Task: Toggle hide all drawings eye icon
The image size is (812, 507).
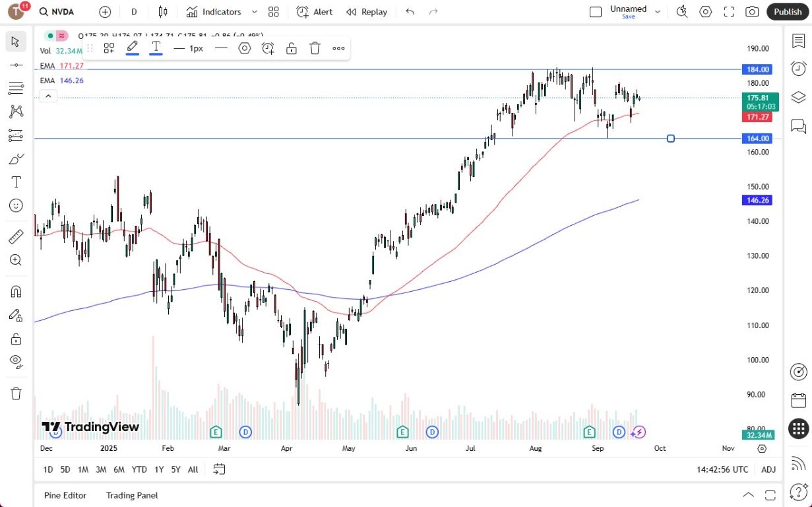Action: click(15, 362)
